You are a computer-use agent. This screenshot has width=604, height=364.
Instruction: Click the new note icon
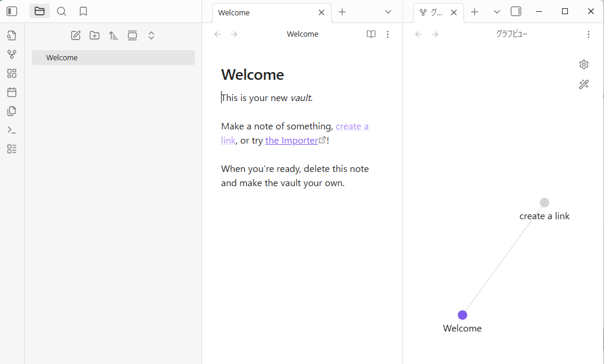(x=76, y=35)
